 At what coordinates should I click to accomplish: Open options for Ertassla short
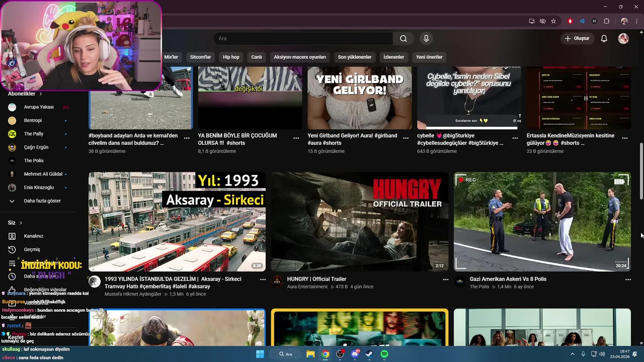(x=625, y=138)
